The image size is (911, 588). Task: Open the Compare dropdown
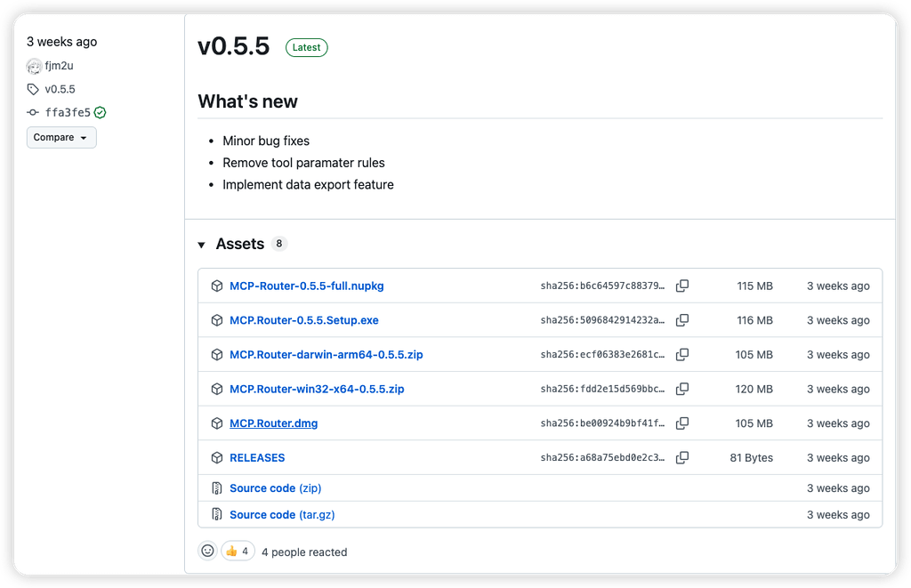[61, 138]
